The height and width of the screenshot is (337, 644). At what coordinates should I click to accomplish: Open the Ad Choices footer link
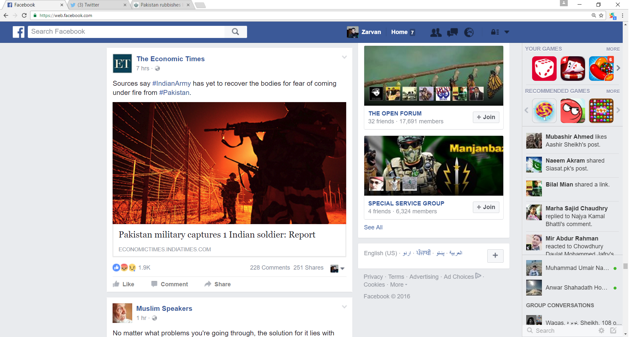pyautogui.click(x=462, y=276)
